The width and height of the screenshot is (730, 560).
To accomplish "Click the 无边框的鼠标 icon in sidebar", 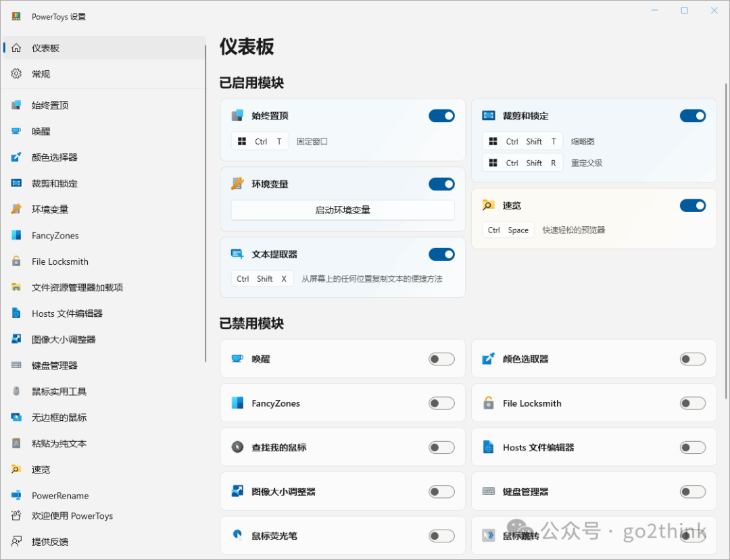I will (16, 417).
